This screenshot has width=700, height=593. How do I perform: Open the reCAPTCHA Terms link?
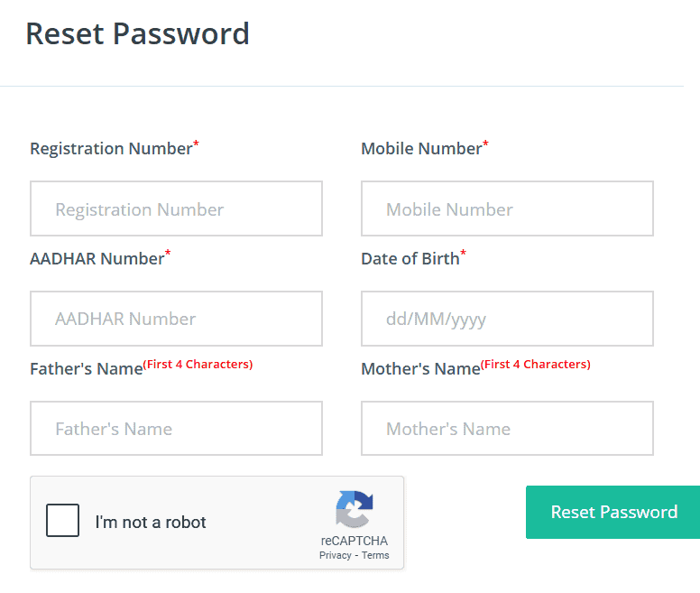[375, 555]
